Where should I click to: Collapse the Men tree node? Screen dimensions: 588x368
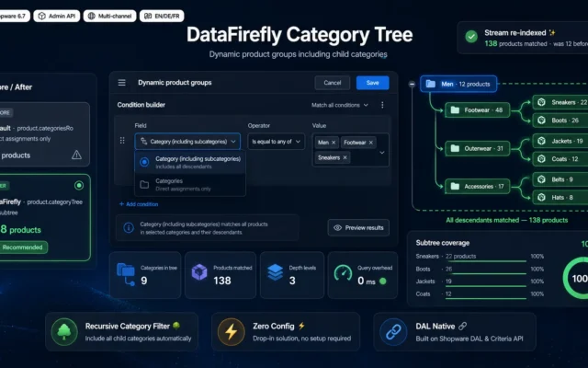click(x=412, y=84)
